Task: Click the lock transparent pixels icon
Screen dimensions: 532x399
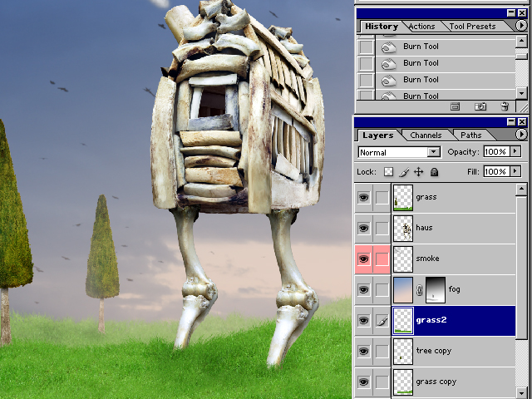Action: tap(388, 171)
